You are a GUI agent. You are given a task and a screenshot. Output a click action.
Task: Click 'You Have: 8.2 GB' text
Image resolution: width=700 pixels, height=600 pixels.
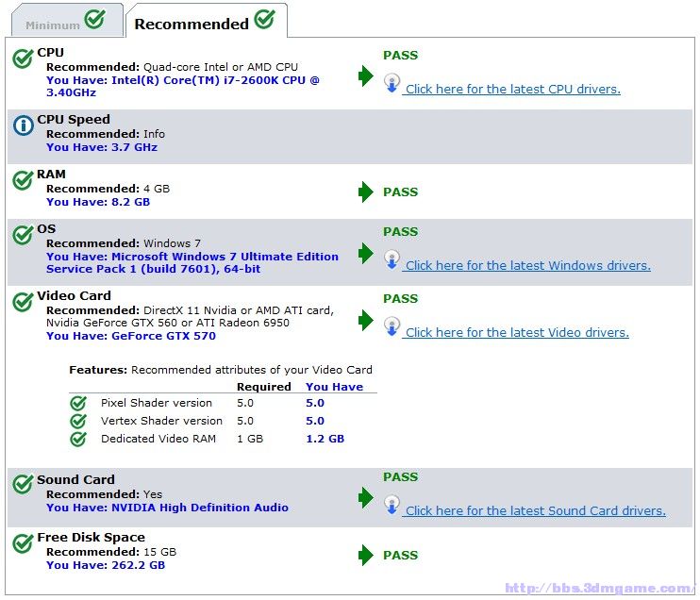[x=98, y=202]
